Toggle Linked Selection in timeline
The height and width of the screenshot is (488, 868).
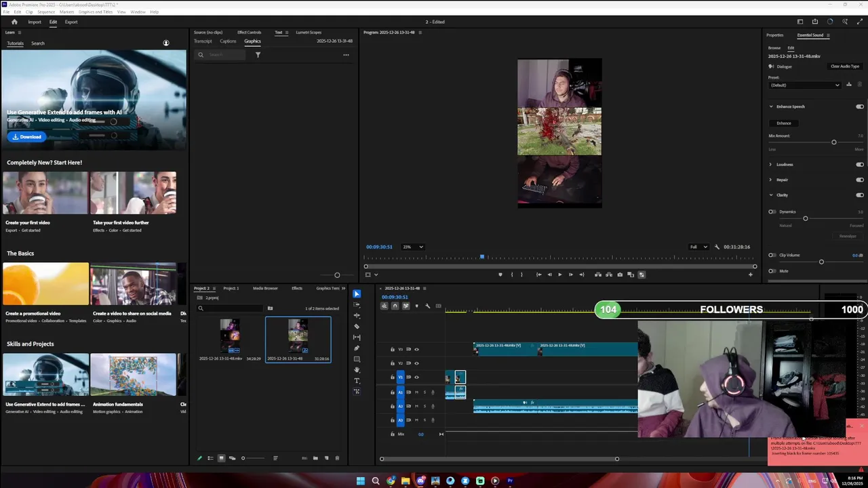pyautogui.click(x=406, y=306)
